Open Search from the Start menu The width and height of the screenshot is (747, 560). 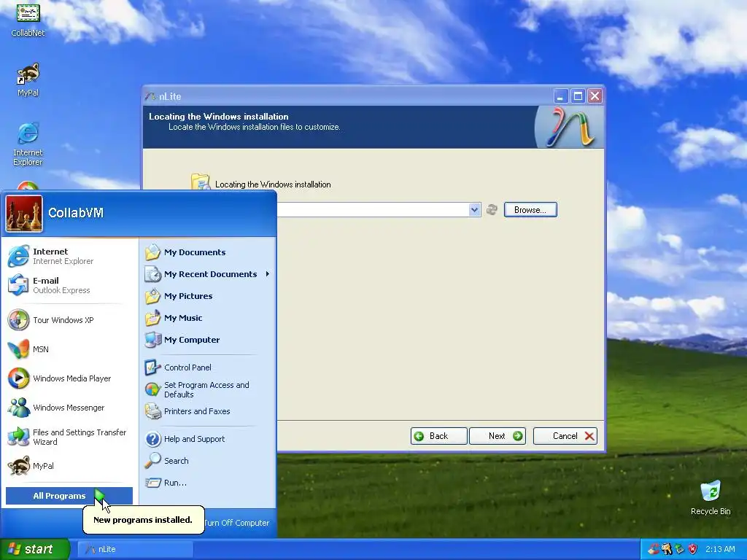[x=208, y=461]
